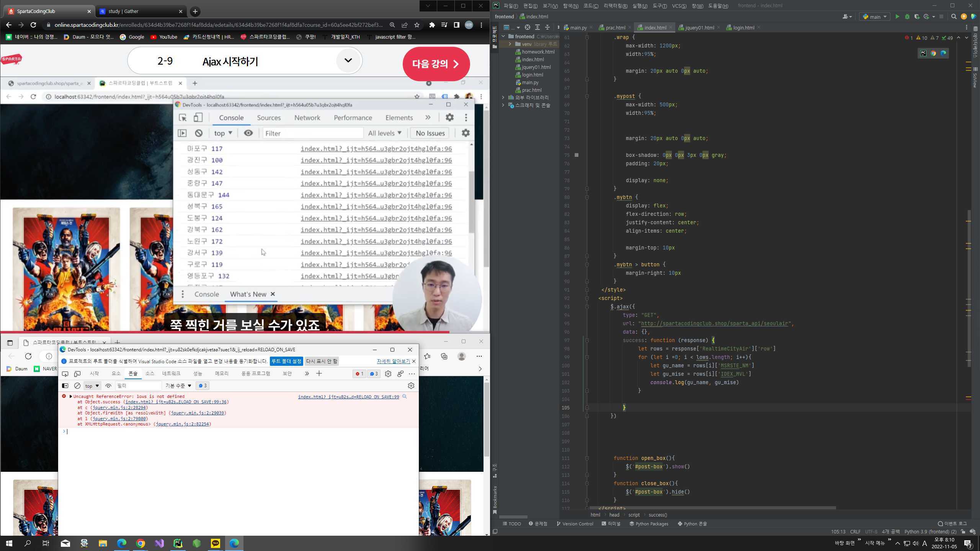Click 다음 강의 next lecture button

point(436,64)
